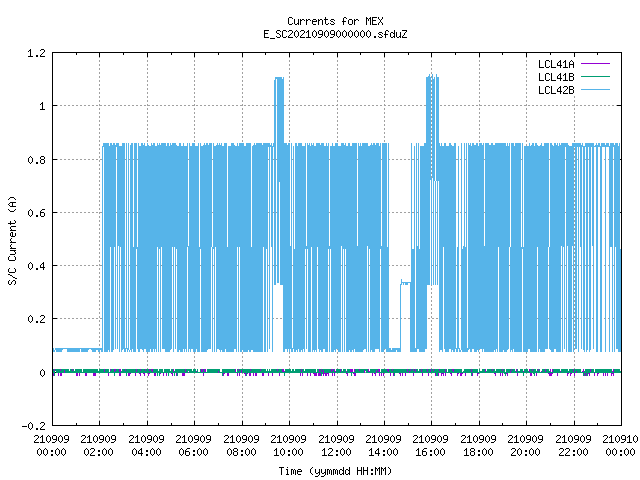Click the x-axis tick 210909 14:00

pyautogui.click(x=383, y=446)
